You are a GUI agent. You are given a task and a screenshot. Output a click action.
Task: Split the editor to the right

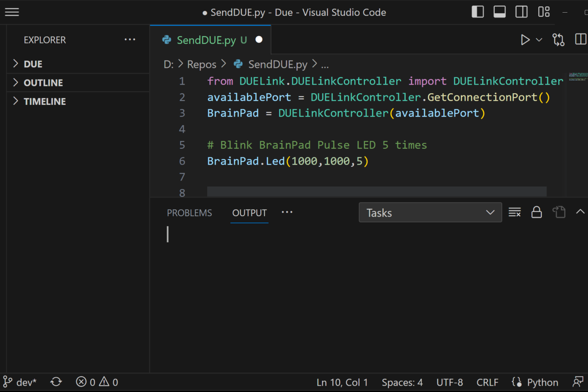(x=580, y=40)
